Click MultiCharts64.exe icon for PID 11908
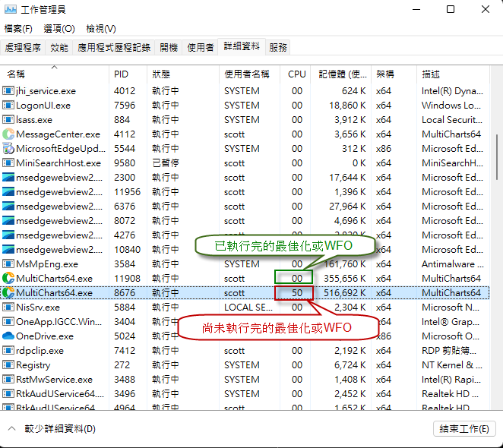Viewport: 503px width, 448px height. pyautogui.click(x=8, y=279)
